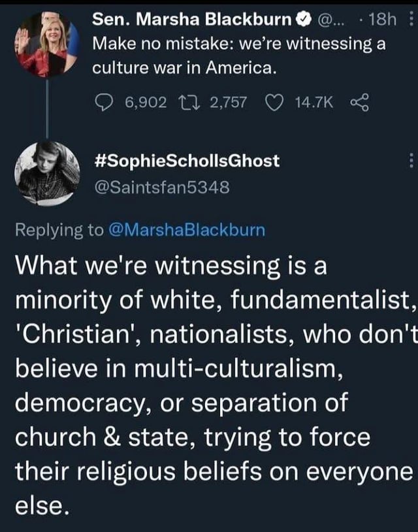Open the more options menu on Blackburn's tweet
This screenshot has height=532, width=418.
tap(411, 20)
